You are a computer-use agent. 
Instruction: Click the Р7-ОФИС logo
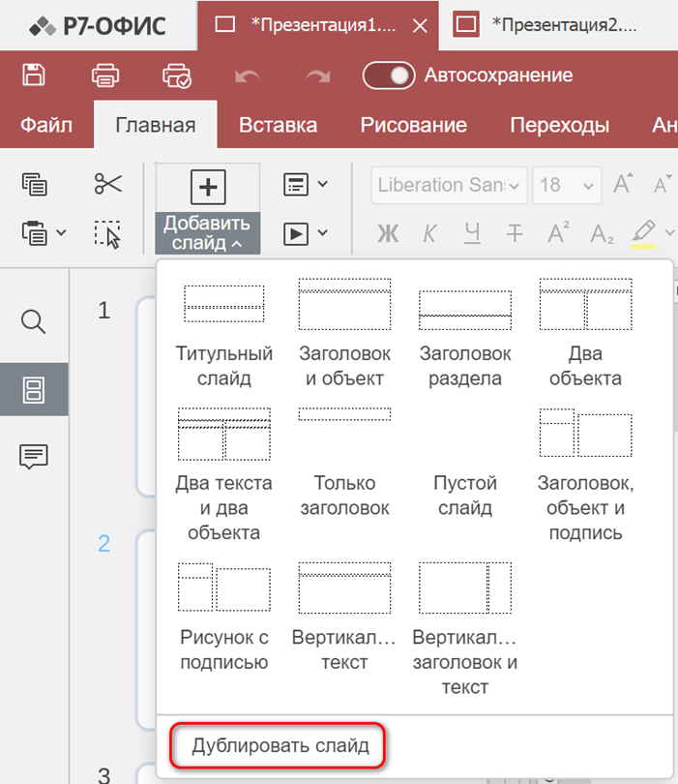pos(98,26)
